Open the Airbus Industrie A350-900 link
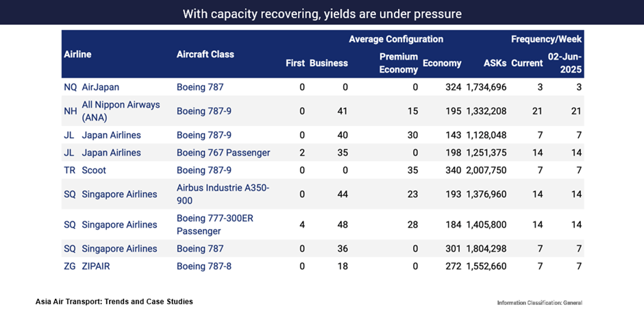Image resolution: width=644 pixels, height=318 pixels. point(223,194)
